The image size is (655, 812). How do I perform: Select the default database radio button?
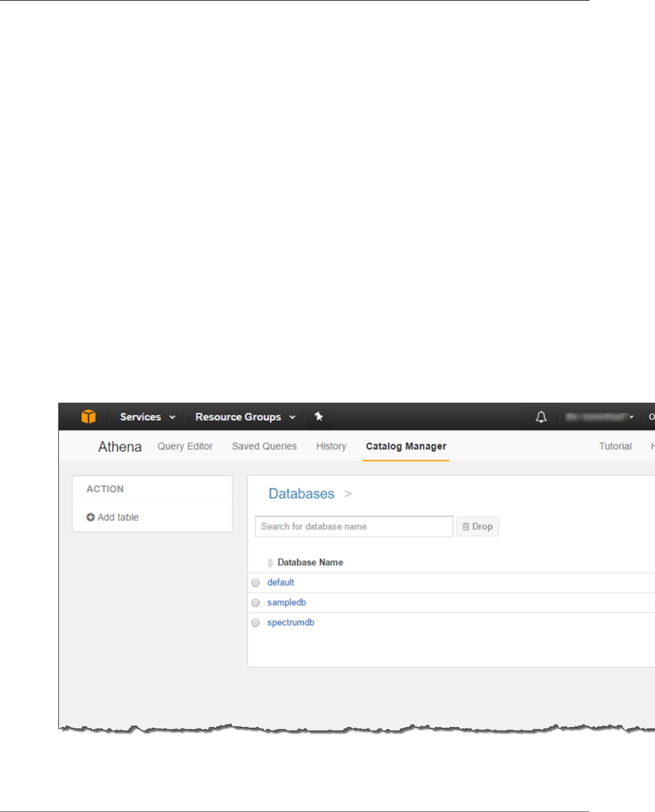[256, 583]
